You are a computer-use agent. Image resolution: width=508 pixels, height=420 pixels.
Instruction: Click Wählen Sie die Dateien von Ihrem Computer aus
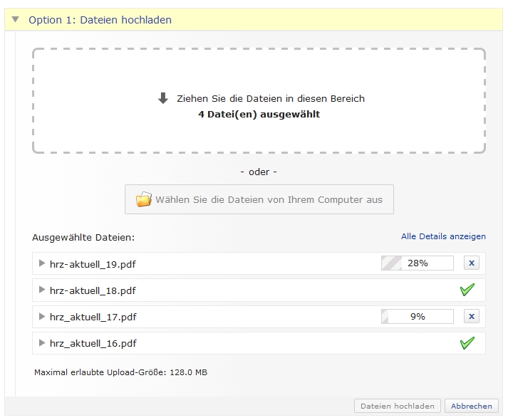[259, 199]
